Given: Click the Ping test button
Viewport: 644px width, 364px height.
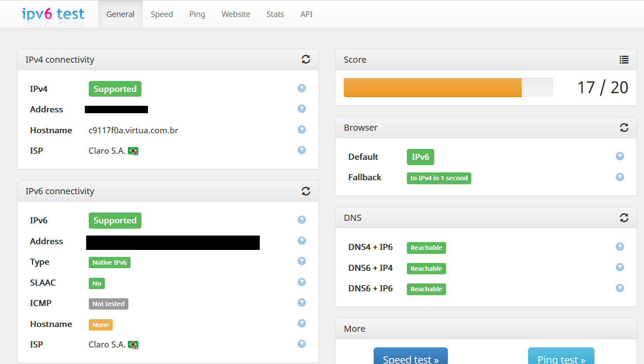Looking at the screenshot, I should coord(561,357).
